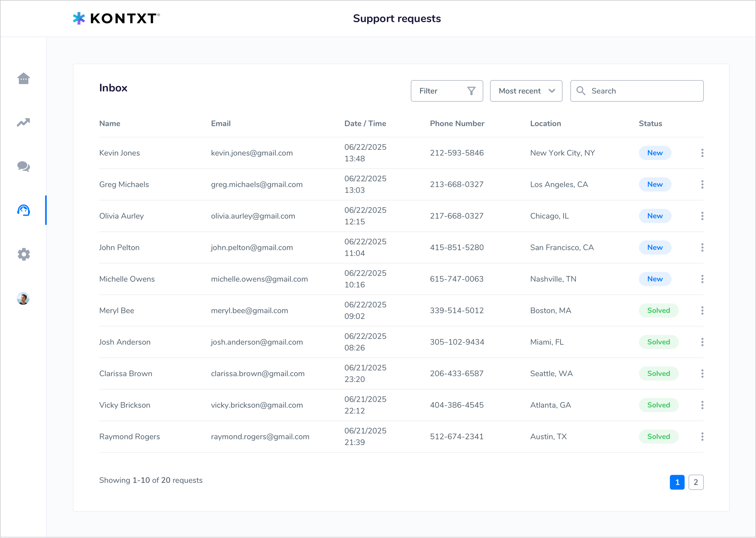Click inside the Search input field
This screenshot has width=756, height=538.
tap(636, 91)
